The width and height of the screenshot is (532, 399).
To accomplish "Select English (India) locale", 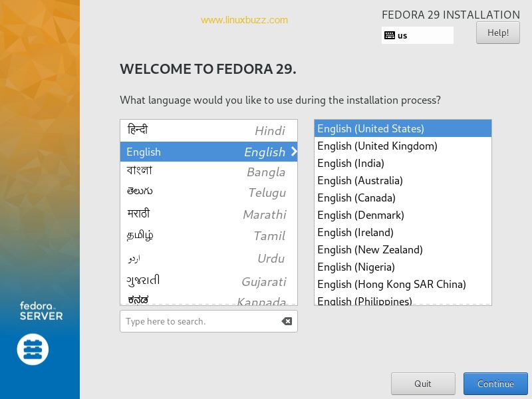I will click(x=403, y=163).
